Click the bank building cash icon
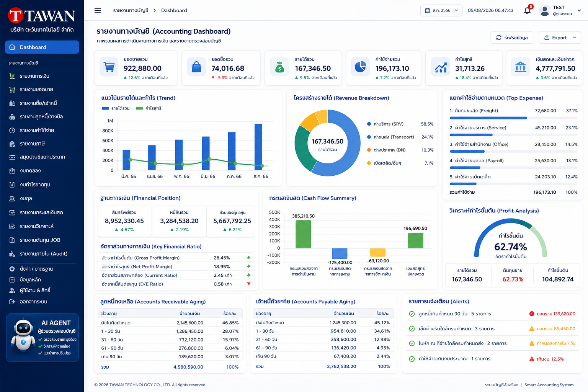Screen dimensions: 588x392 (521, 67)
